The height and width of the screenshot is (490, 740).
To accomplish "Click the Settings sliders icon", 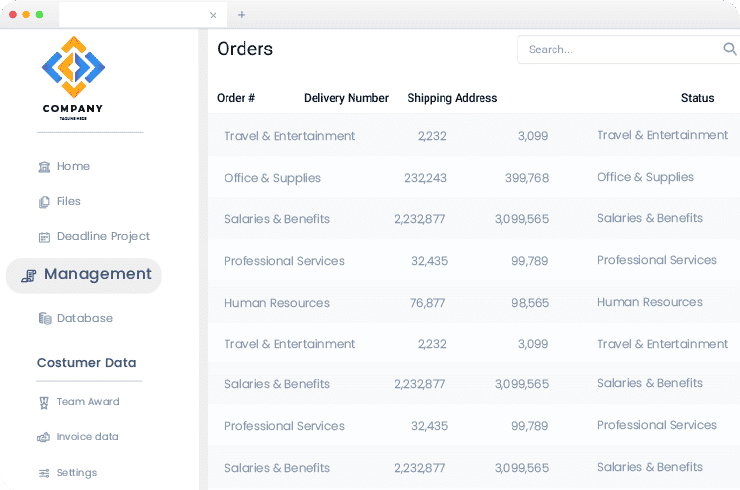I will click(44, 473).
